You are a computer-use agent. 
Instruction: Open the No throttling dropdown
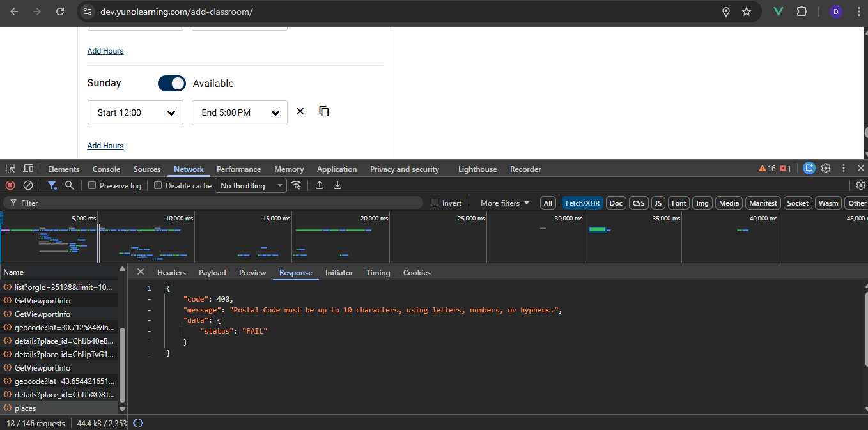[251, 185]
